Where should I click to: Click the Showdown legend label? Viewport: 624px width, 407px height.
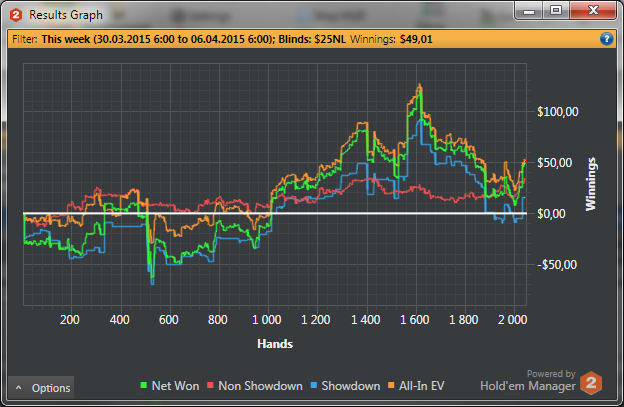[x=351, y=386]
